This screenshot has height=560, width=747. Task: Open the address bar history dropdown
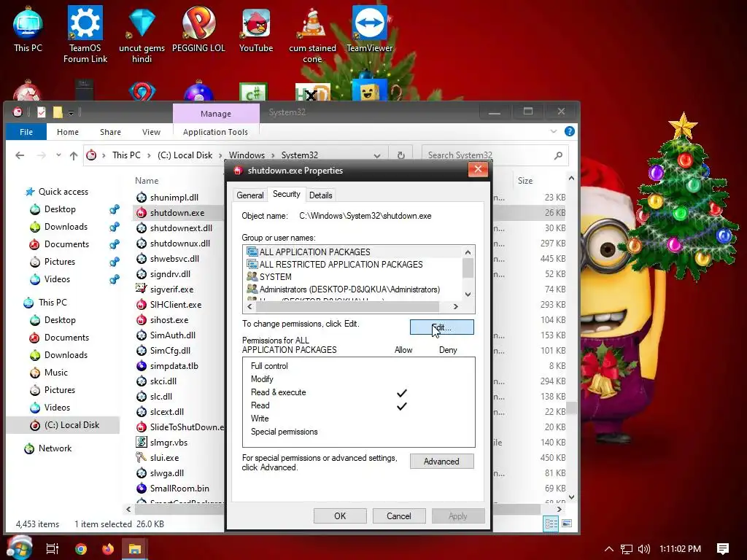[x=377, y=156]
